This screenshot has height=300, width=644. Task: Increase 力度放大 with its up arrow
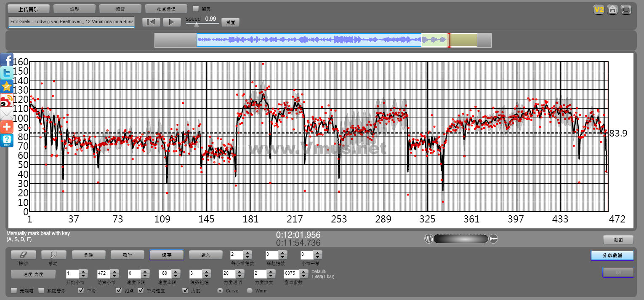271,272
